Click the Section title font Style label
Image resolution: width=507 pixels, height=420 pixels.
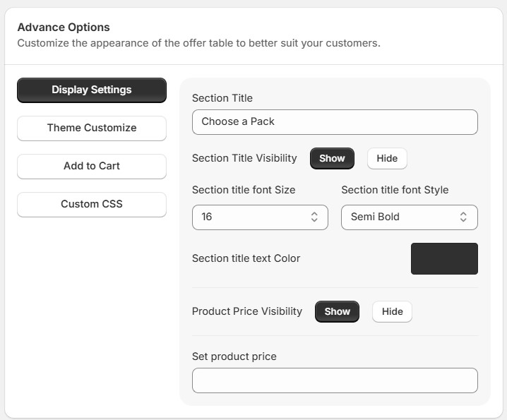pyautogui.click(x=395, y=190)
